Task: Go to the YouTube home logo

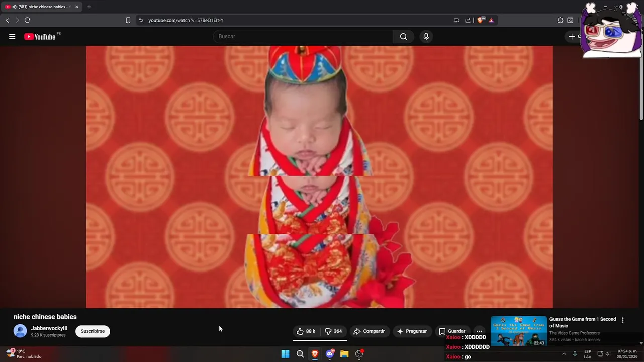Action: [40, 36]
